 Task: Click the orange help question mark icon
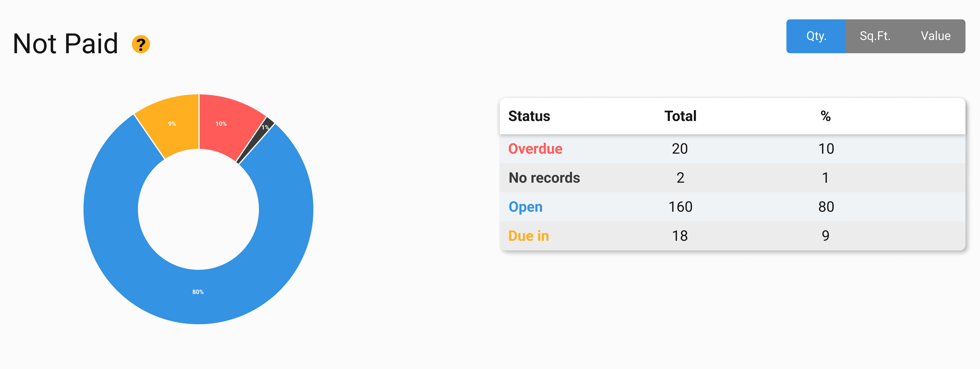click(141, 44)
